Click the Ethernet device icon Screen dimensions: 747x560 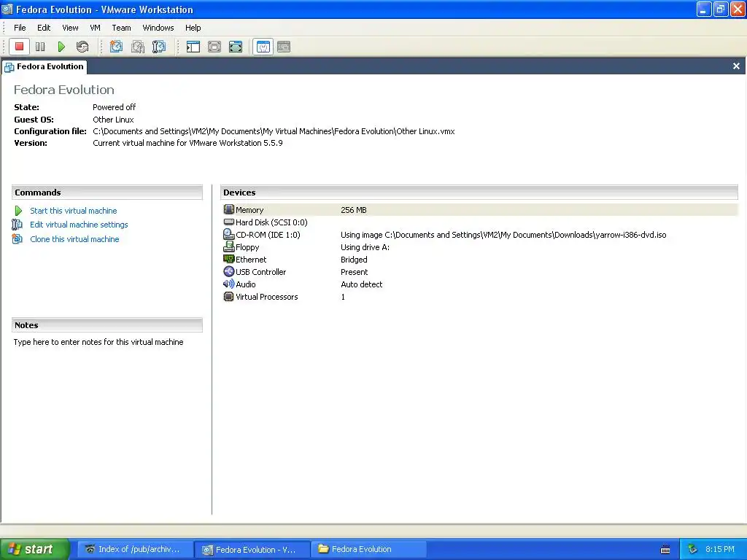pyautogui.click(x=228, y=259)
